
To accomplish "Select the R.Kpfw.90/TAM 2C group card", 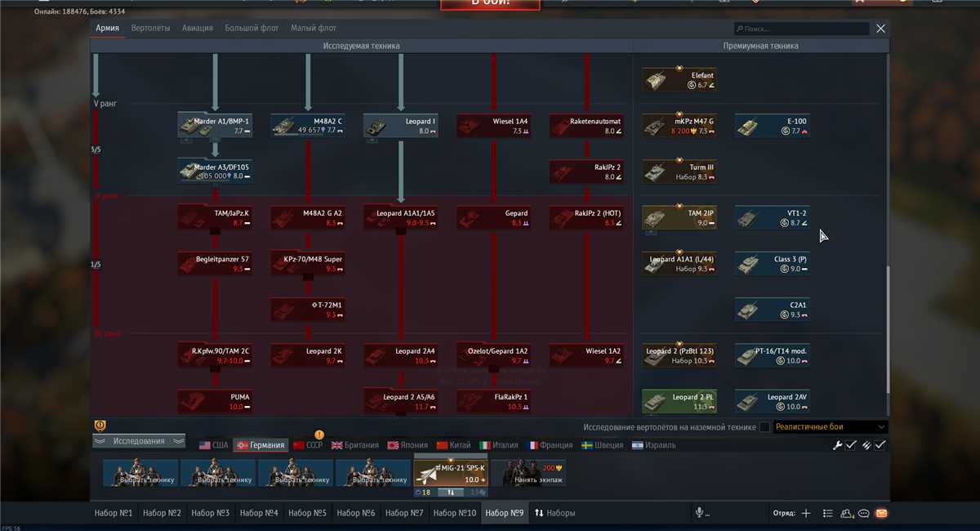I will (x=215, y=355).
